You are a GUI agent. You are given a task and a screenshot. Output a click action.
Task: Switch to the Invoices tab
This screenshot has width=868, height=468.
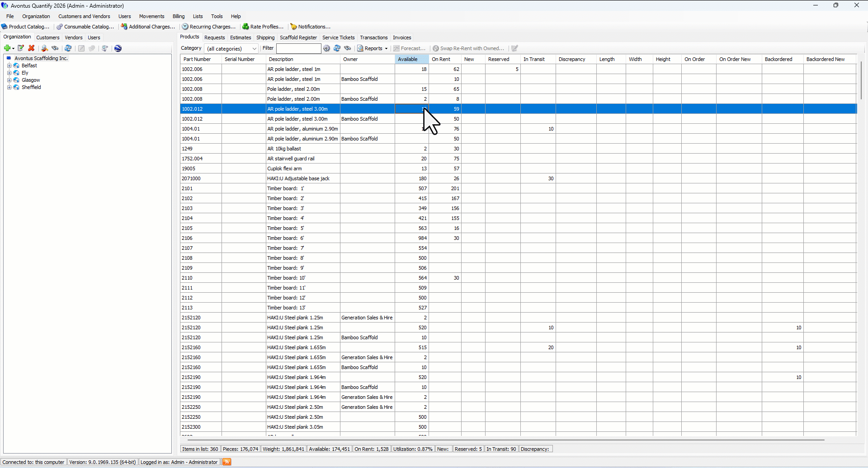coord(402,37)
